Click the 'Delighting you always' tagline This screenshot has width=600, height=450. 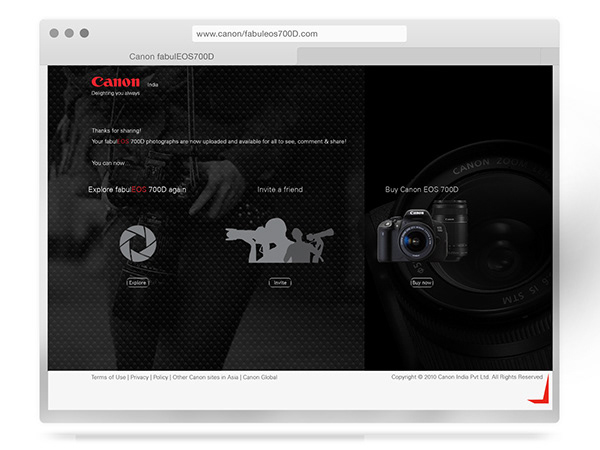[115, 93]
